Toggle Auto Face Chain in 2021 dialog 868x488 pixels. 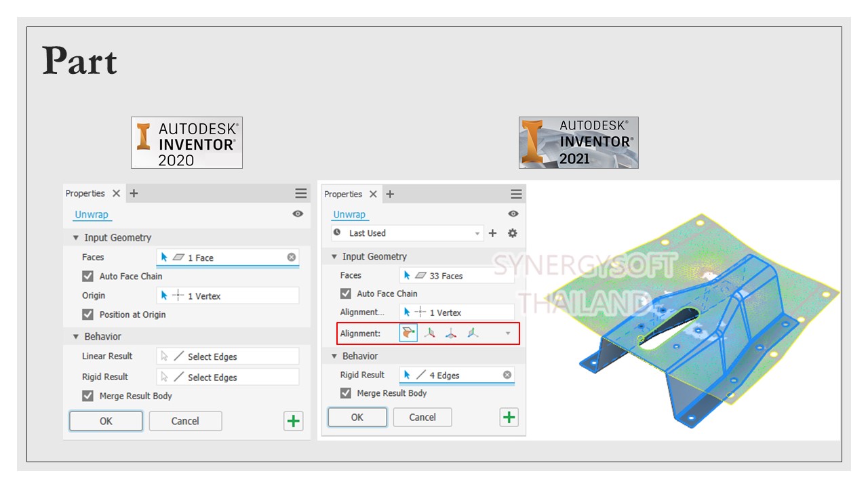(x=346, y=293)
